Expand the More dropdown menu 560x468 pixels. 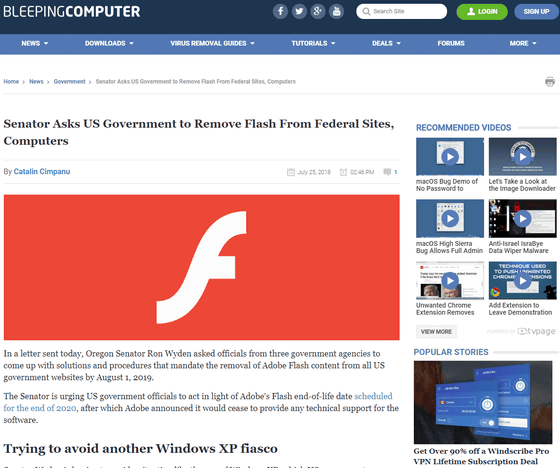[x=523, y=44]
